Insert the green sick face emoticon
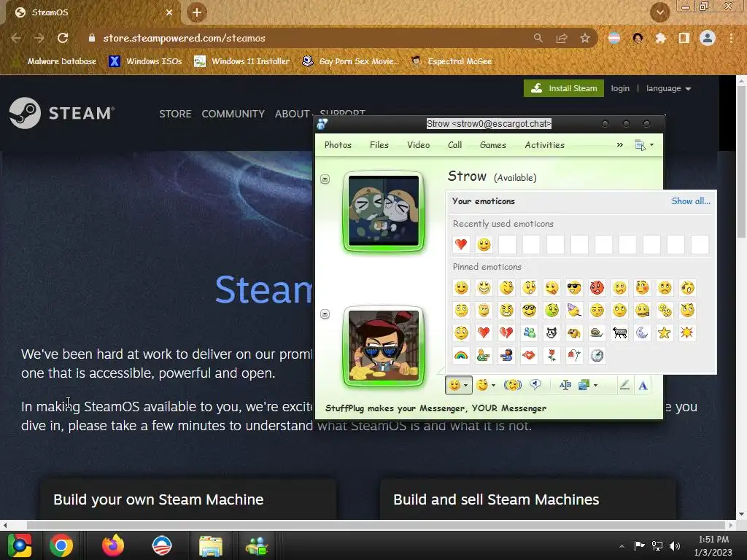Image resolution: width=747 pixels, height=560 pixels. click(551, 311)
